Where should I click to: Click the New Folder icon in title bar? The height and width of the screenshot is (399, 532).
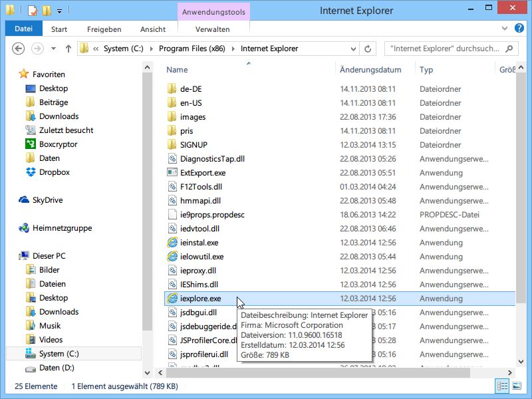(x=47, y=11)
